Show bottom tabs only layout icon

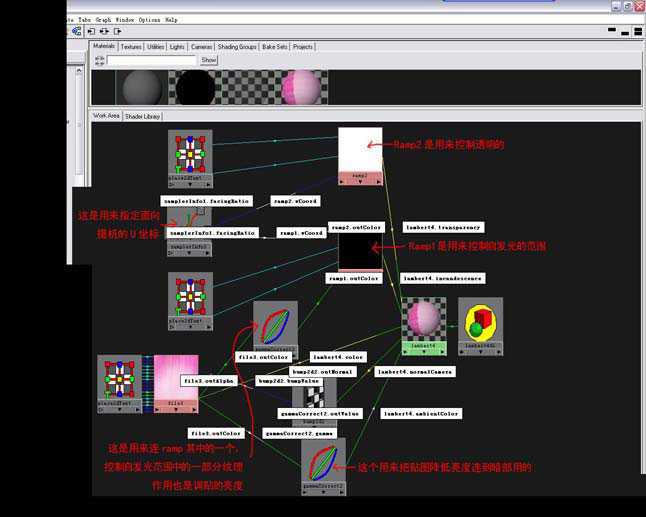point(625,33)
